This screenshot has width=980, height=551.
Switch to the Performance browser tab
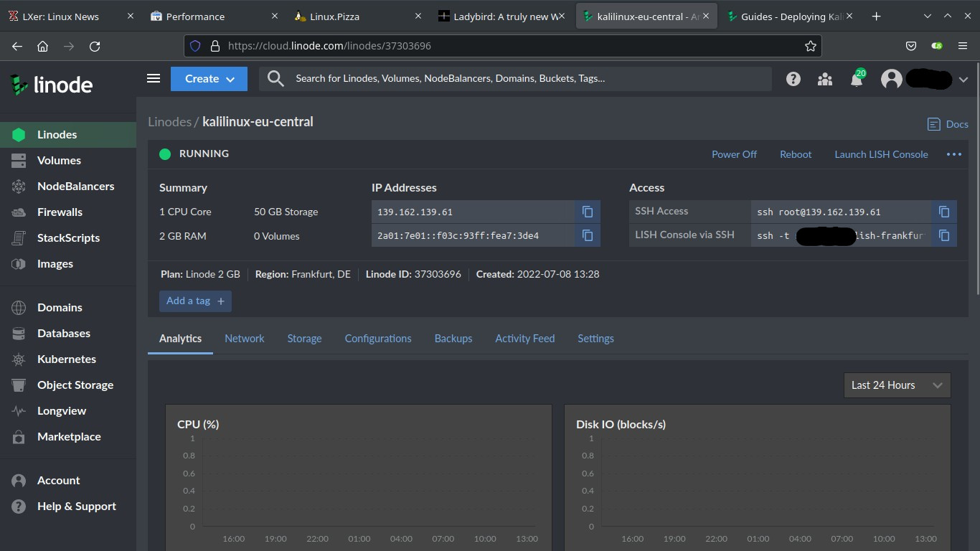pos(216,16)
